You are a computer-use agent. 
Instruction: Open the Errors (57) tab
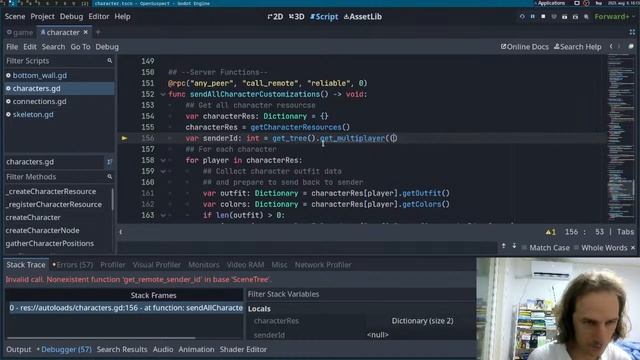[x=73, y=265]
